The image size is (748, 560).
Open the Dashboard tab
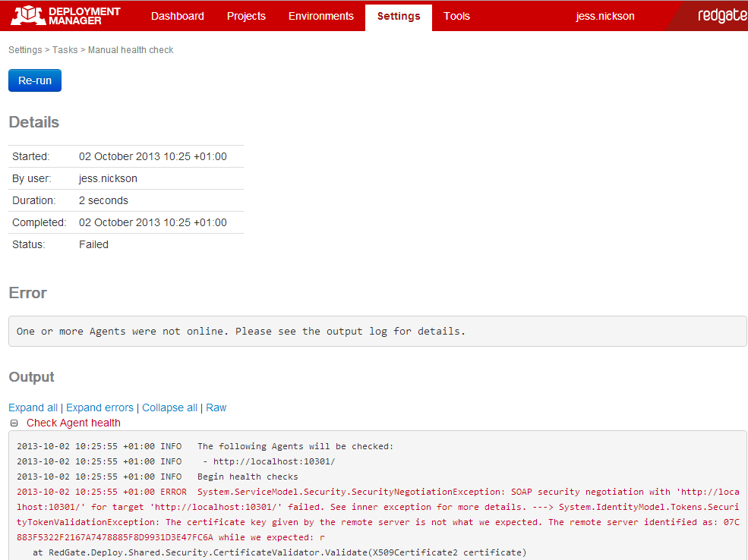(177, 16)
